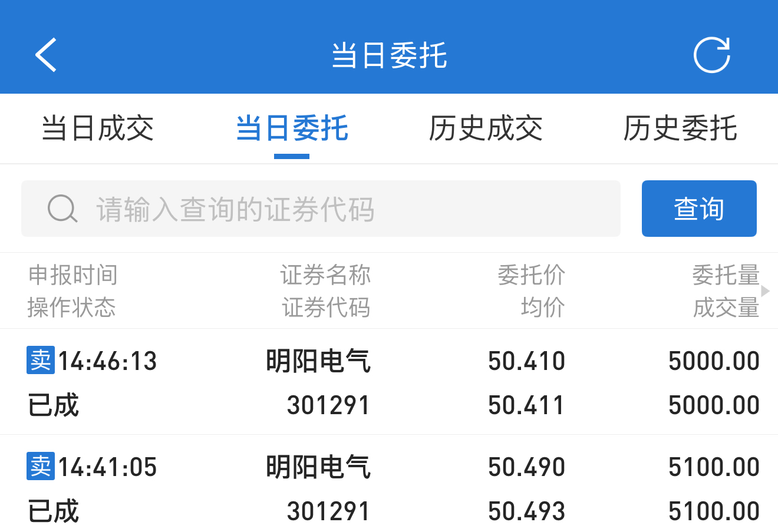This screenshot has height=532, width=778.
Task: Click the 成交量 column header
Action: click(x=726, y=307)
